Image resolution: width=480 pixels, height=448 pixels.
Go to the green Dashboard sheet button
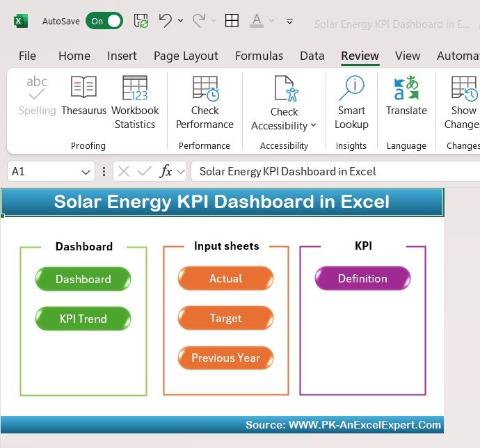click(83, 279)
